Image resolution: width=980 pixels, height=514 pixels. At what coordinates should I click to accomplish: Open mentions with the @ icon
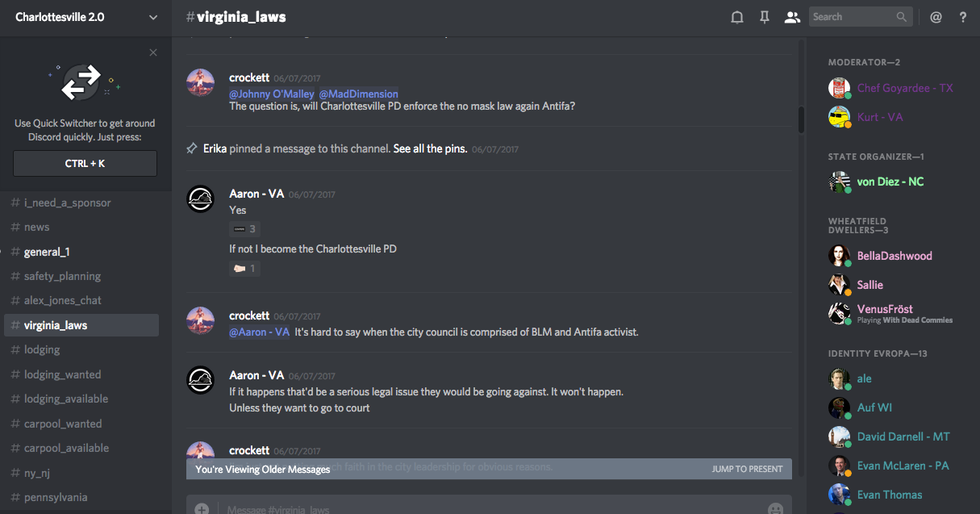[936, 17]
